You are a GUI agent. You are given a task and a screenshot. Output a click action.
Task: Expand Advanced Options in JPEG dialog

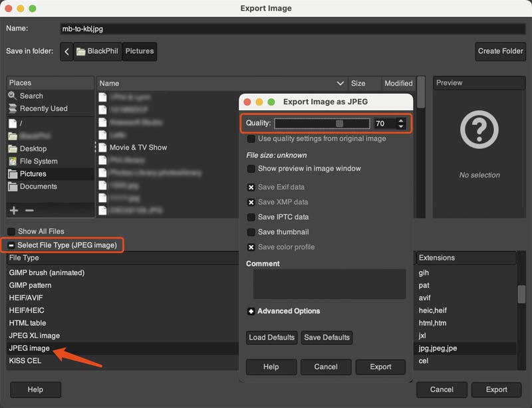pyautogui.click(x=251, y=310)
